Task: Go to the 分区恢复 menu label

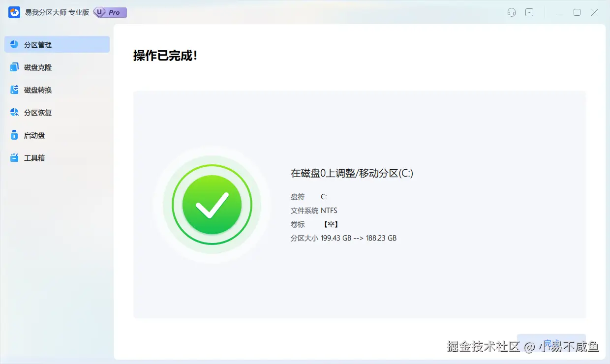Action: click(x=38, y=113)
